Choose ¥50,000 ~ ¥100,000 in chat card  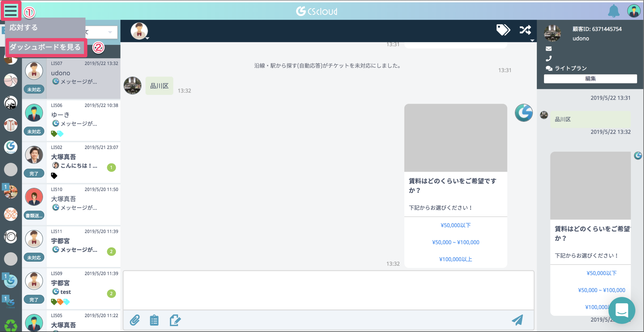pos(455,242)
